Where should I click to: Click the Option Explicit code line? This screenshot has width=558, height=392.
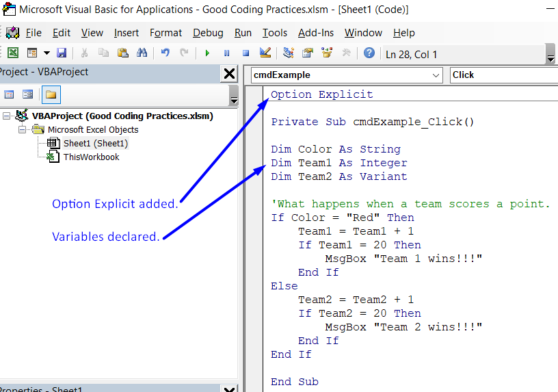(x=321, y=94)
